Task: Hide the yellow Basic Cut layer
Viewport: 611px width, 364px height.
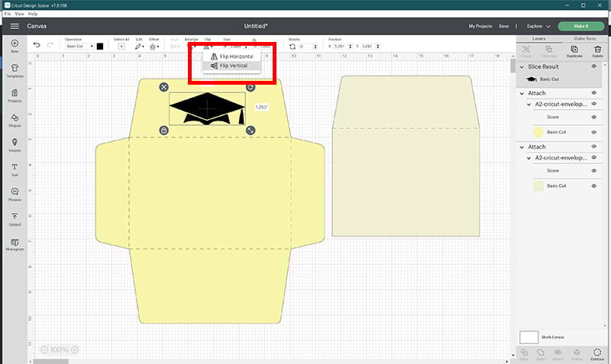Action: click(593, 132)
